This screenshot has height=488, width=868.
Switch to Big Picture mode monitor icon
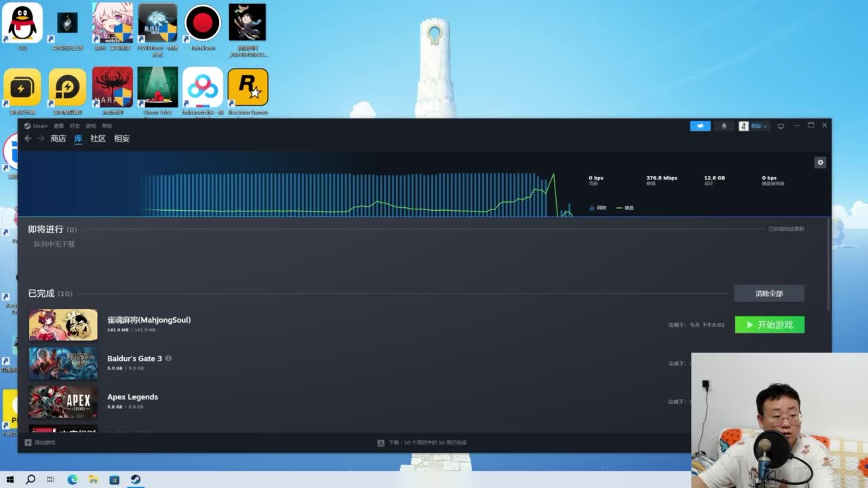tap(781, 126)
